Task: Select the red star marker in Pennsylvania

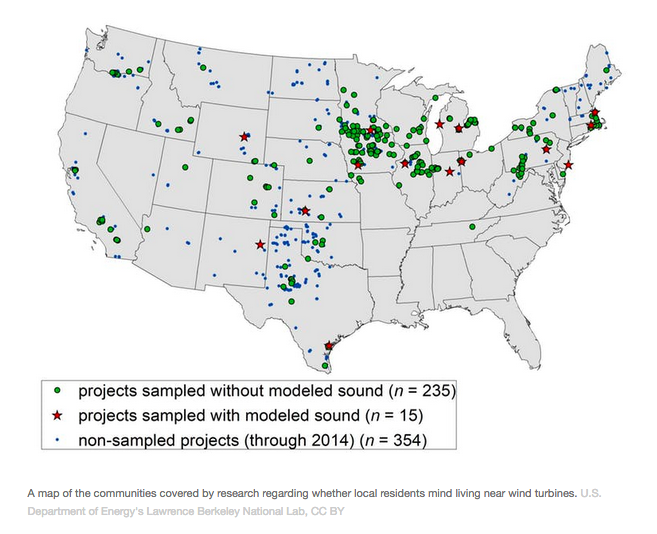Action: 546,149
